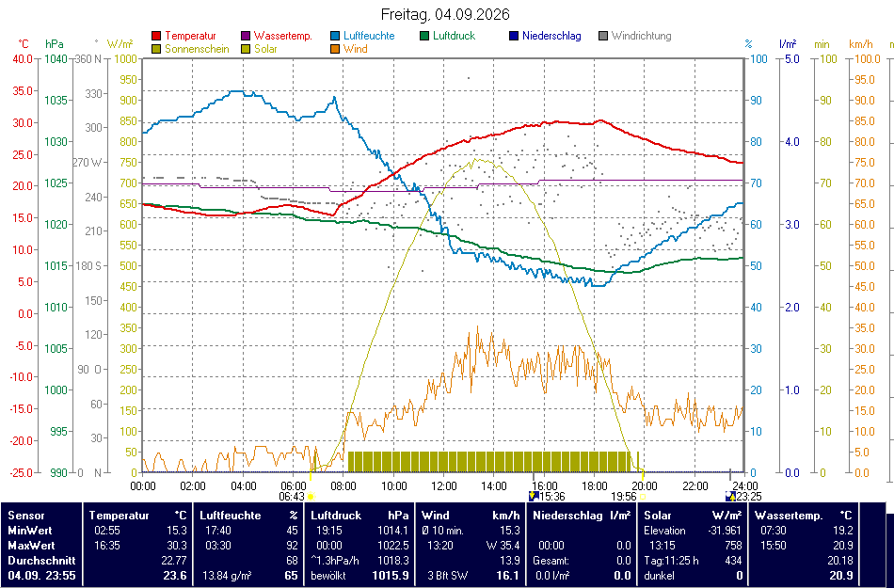Image resolution: width=894 pixels, height=588 pixels.
Task: Click the Temperatur legend label
Action: (x=190, y=36)
